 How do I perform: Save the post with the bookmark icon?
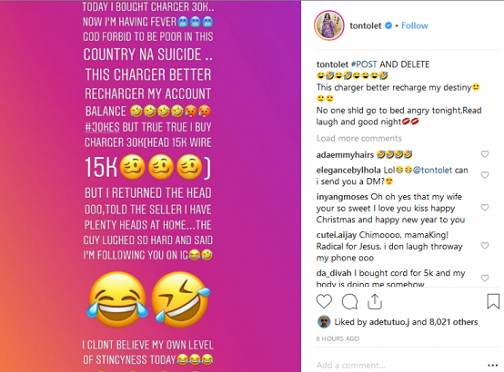493,301
